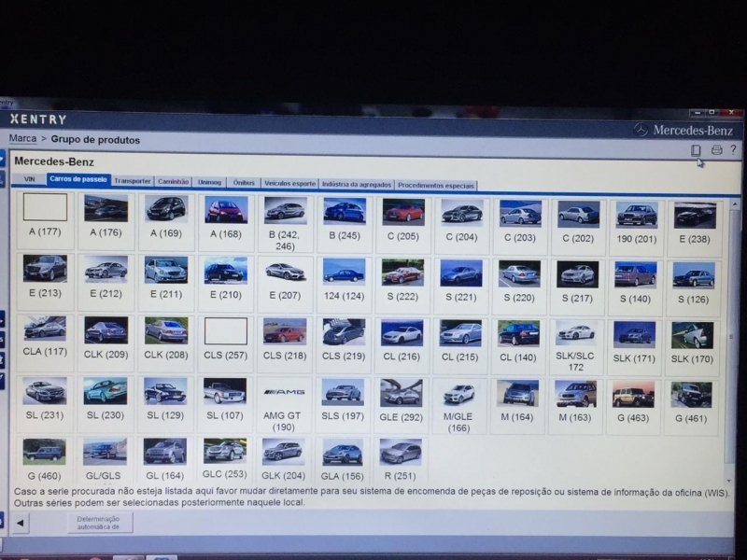Image resolution: width=747 pixels, height=560 pixels.
Task: Open the print icon
Action: pos(716,150)
